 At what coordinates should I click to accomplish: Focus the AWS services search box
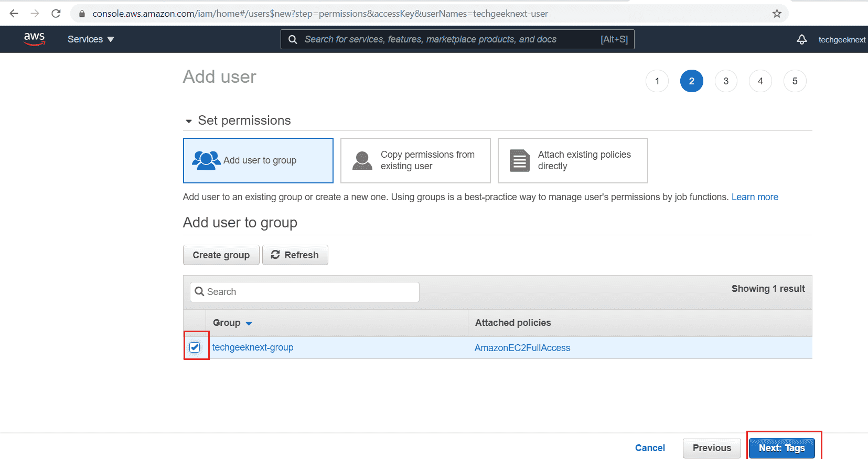pyautogui.click(x=457, y=39)
